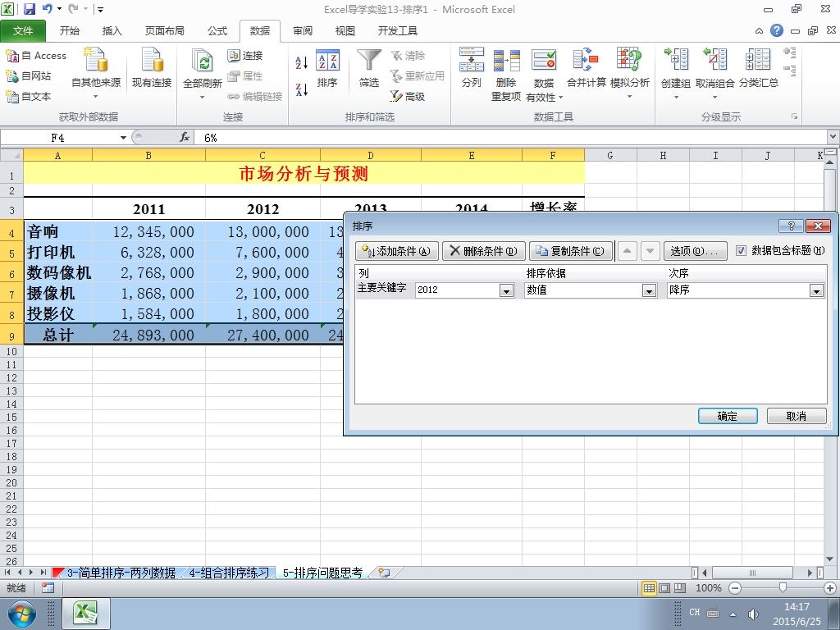Switch to the Home (开始) tab
The height and width of the screenshot is (630, 840).
70,31
